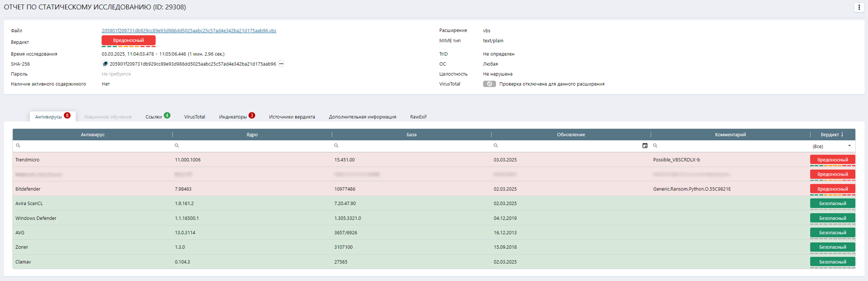The height and width of the screenshot is (281, 868).
Task: Sort by the Вердикт column header
Action: 832,135
